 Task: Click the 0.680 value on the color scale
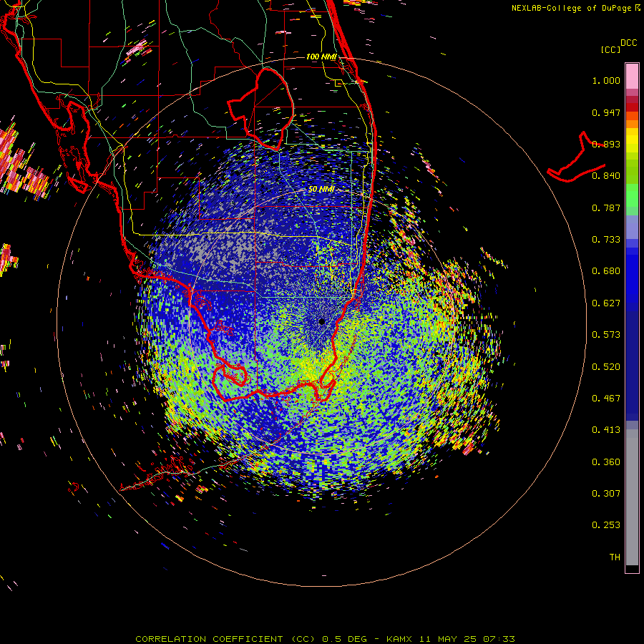(x=606, y=271)
